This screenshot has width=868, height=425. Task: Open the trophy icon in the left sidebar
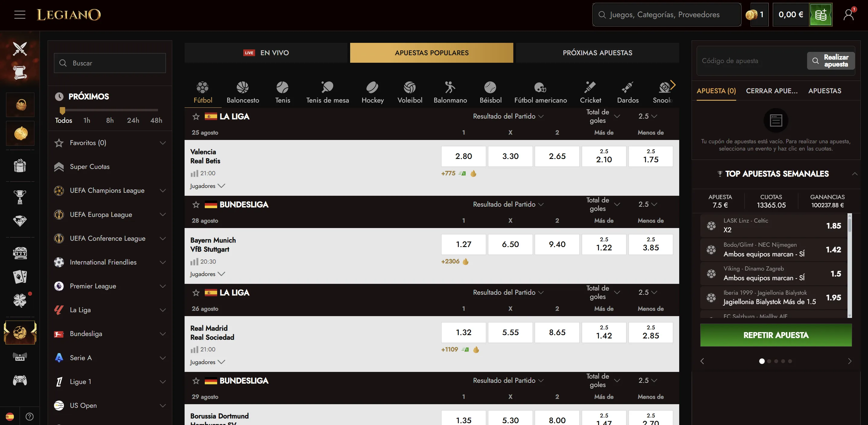tap(20, 197)
